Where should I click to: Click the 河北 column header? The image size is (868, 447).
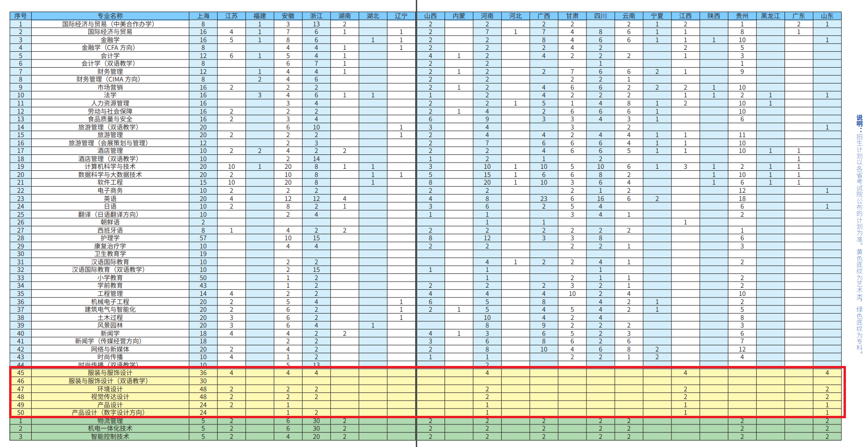pyautogui.click(x=516, y=16)
